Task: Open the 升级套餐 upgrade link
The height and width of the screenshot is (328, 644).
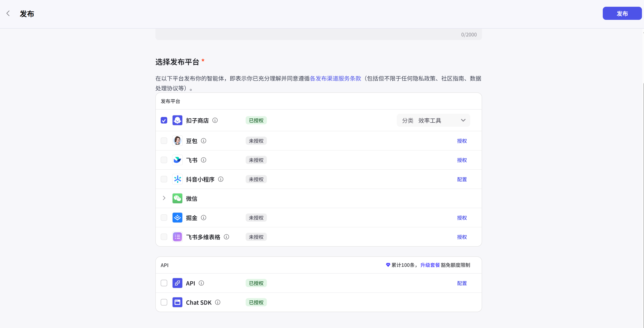Action: [430, 265]
